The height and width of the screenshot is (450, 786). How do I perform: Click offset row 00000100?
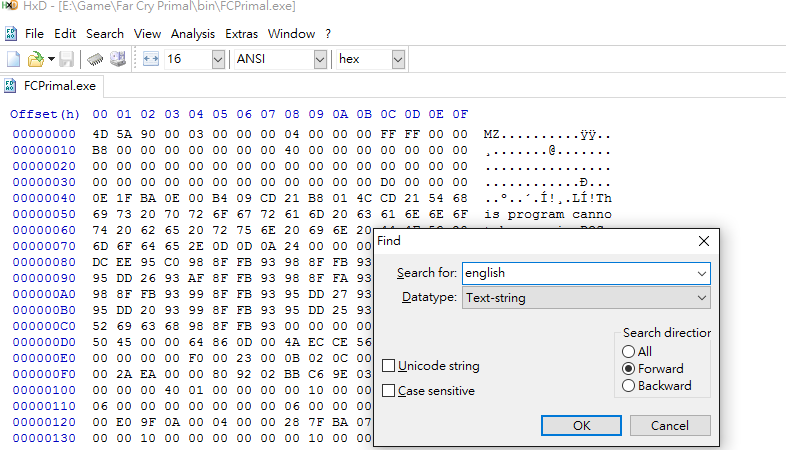44,390
